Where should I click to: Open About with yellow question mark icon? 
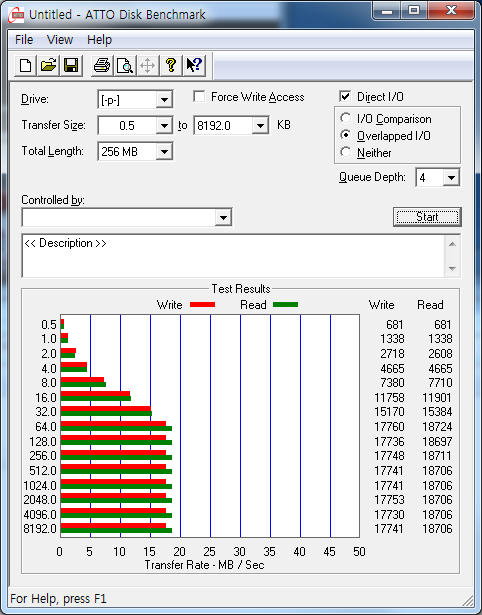(171, 65)
